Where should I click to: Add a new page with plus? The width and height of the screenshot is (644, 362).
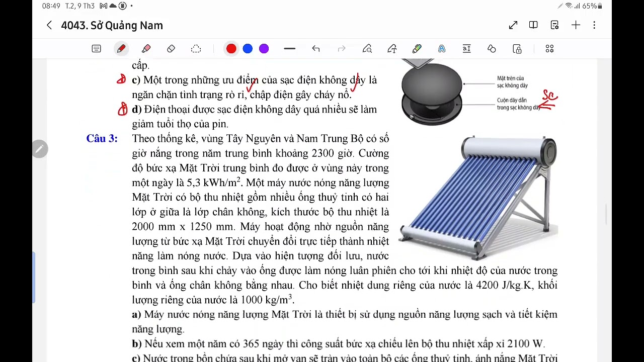tap(576, 25)
